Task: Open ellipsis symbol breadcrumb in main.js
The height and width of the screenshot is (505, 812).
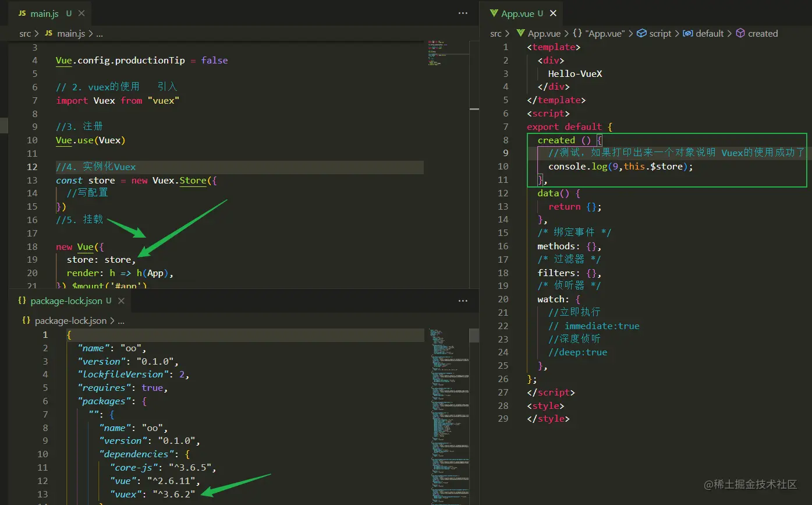Action: (x=100, y=34)
